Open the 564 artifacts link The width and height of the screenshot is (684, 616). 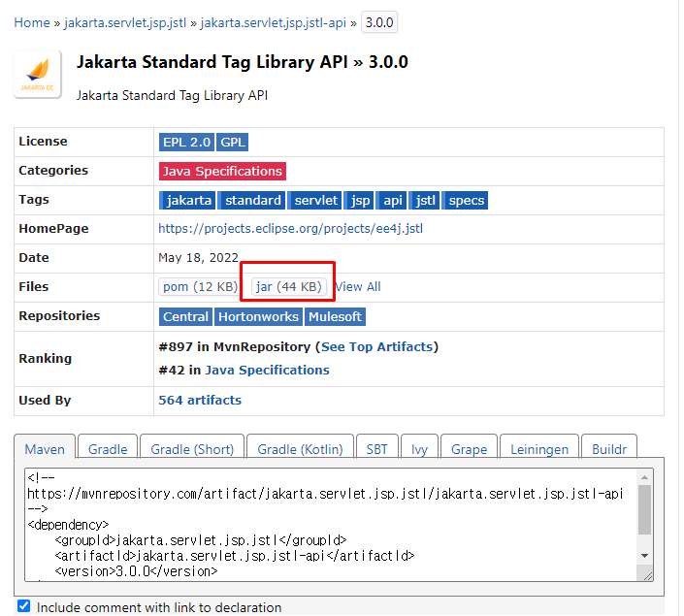tap(200, 400)
